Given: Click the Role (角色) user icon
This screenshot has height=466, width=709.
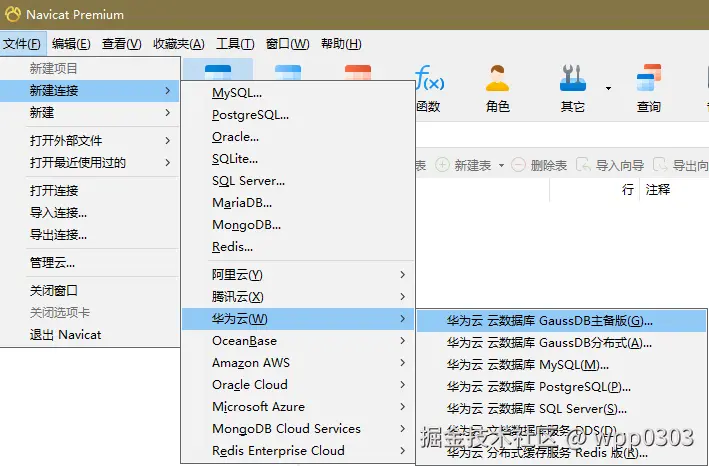Looking at the screenshot, I should coord(497,79).
